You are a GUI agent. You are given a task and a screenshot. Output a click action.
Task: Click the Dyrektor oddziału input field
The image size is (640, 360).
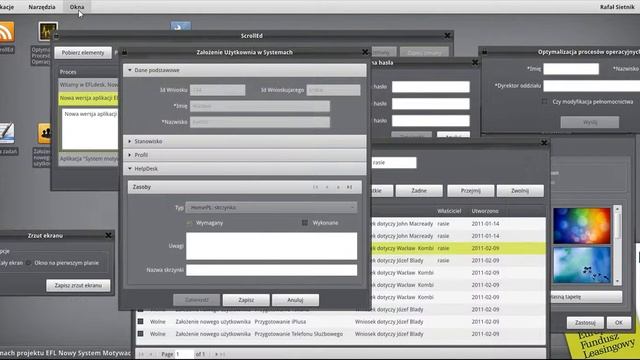[591, 86]
